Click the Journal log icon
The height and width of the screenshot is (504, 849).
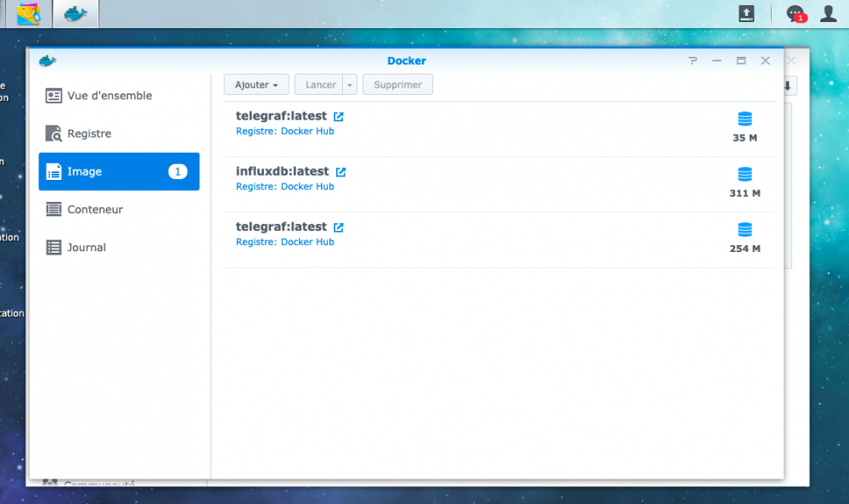point(53,248)
